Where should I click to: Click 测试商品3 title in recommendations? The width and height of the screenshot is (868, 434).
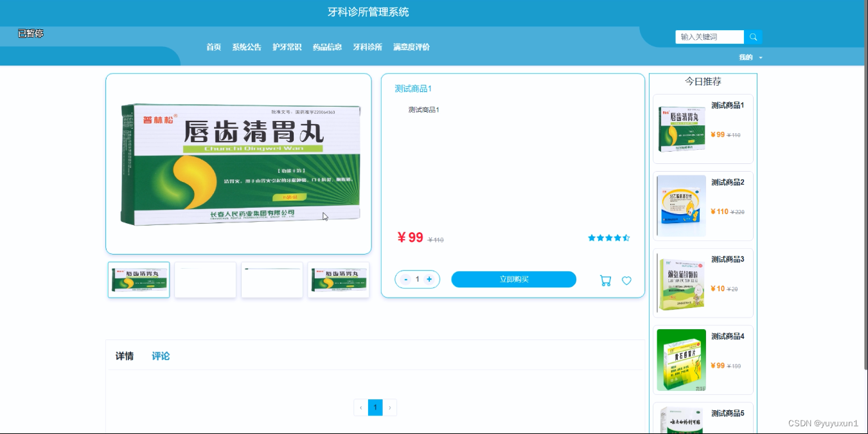point(727,260)
